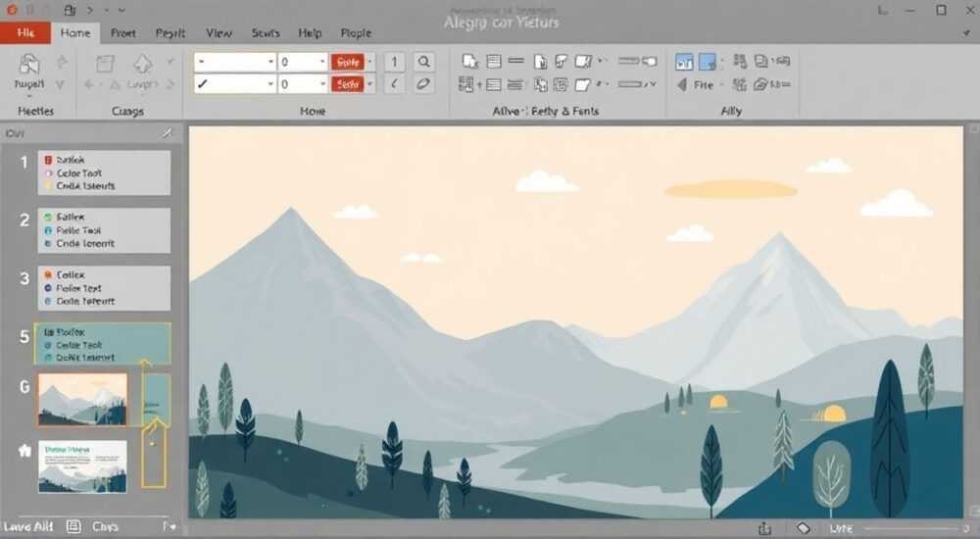Open the View ribbon tab

tap(219, 33)
